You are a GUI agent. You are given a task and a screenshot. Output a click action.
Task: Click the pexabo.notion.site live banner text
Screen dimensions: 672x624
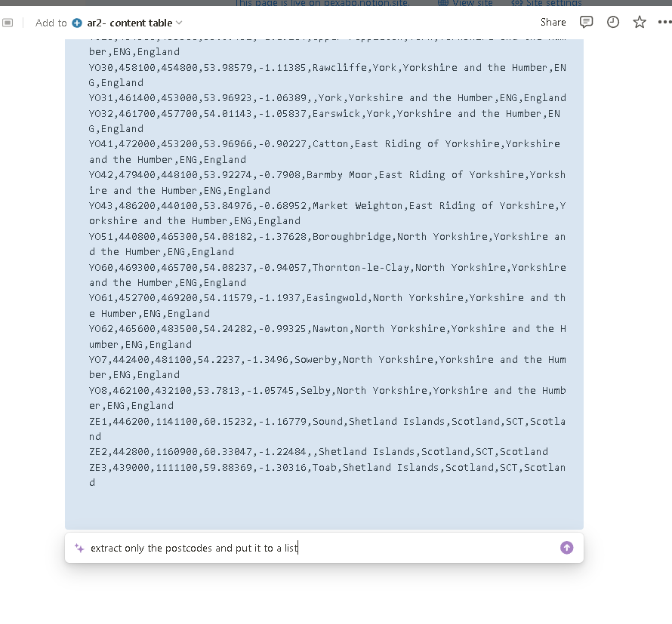tap(322, 3)
